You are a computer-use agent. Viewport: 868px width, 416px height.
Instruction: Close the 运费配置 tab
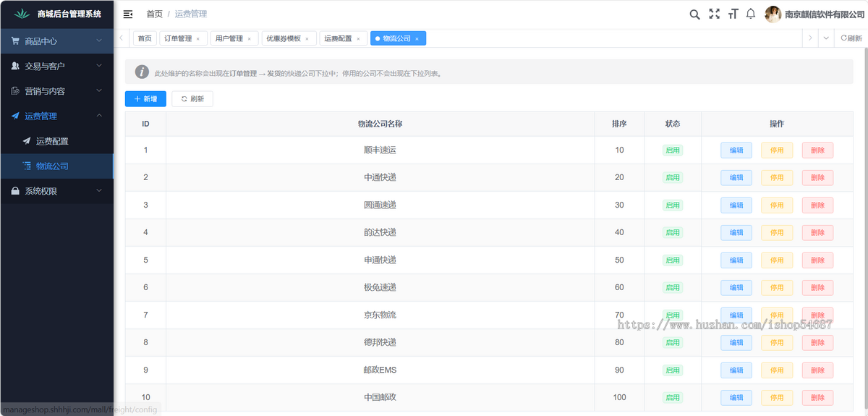[x=358, y=39]
